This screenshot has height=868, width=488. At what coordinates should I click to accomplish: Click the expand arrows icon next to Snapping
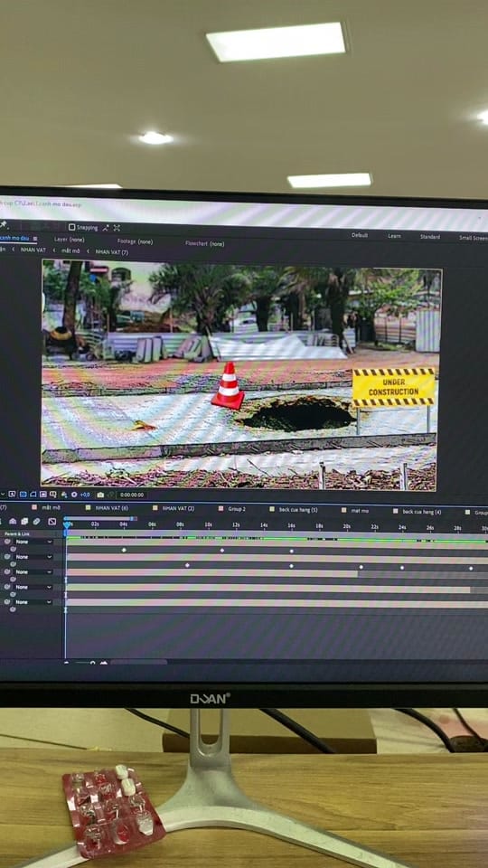117,228
